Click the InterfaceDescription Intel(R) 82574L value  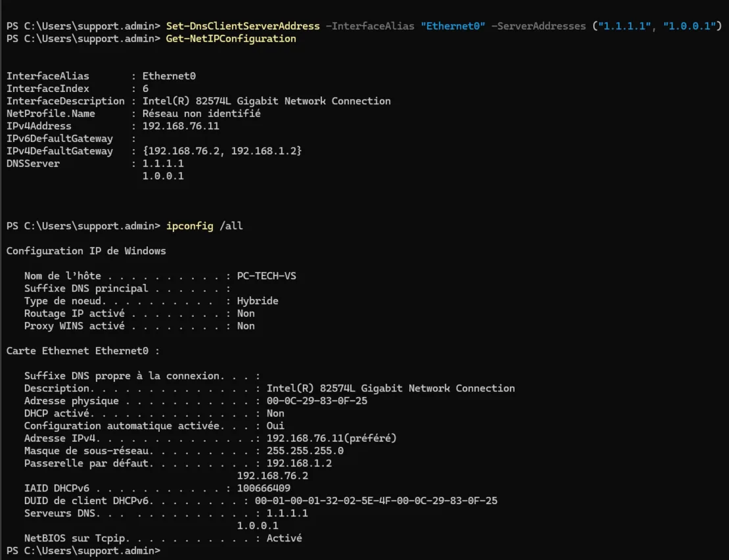tap(266, 101)
